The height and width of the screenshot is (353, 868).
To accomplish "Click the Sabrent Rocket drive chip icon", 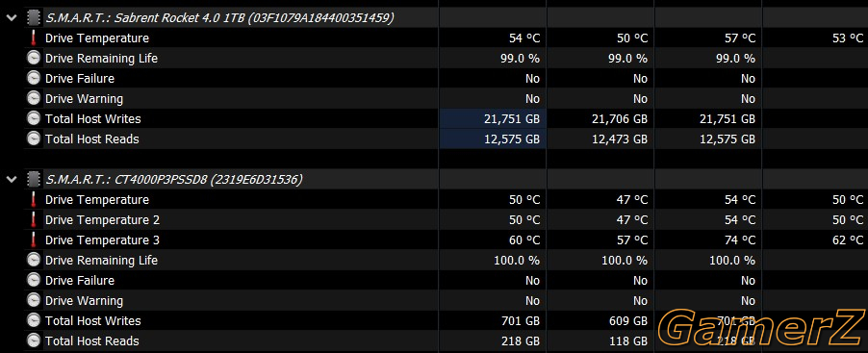I will click(x=34, y=18).
